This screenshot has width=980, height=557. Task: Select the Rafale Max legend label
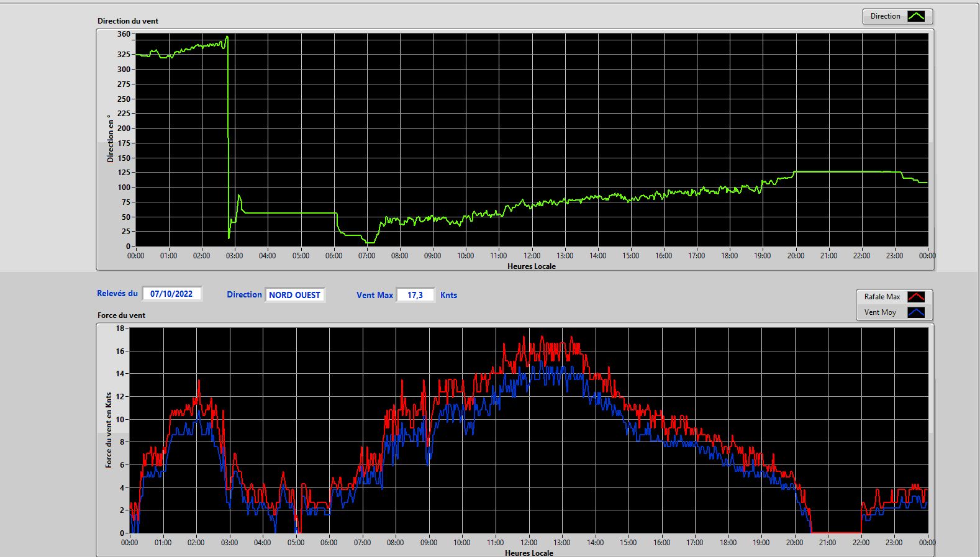coord(882,297)
